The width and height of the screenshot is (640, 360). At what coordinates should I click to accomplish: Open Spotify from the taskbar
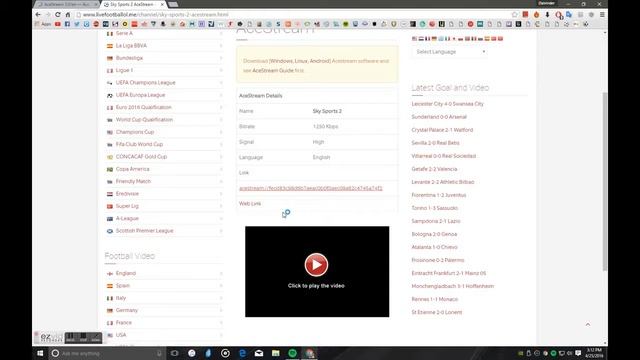pyautogui.click(x=292, y=353)
